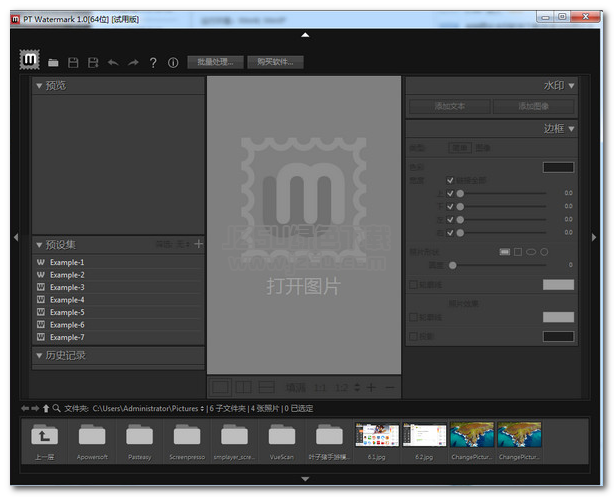Choose the film-strip photo shape icon
Image resolution: width=614 pixels, height=497 pixels.
coord(505,252)
